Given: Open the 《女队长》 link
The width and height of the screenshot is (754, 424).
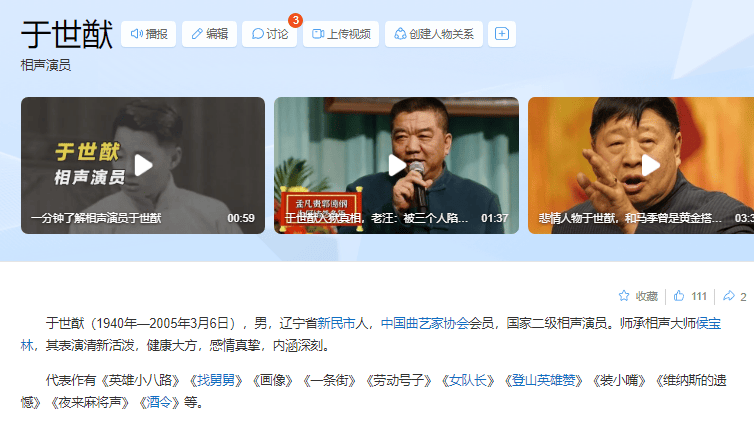Looking at the screenshot, I should 468,381.
